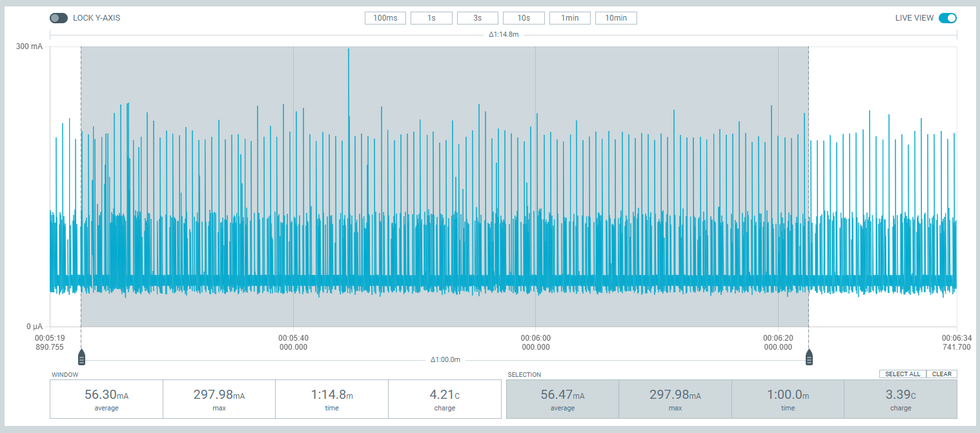Screen dimensions: 980x433
Task: Click the SELECTION section heading
Action: click(x=524, y=374)
